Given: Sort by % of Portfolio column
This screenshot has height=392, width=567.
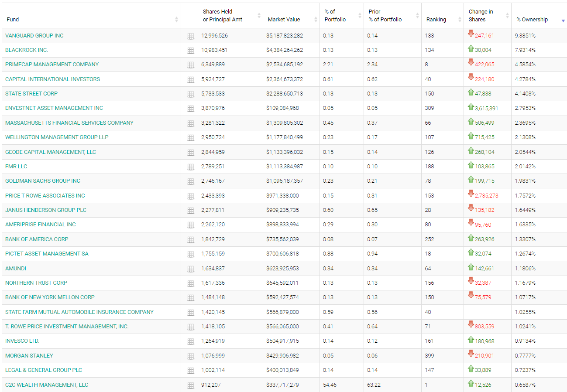Looking at the screenshot, I should point(342,16).
